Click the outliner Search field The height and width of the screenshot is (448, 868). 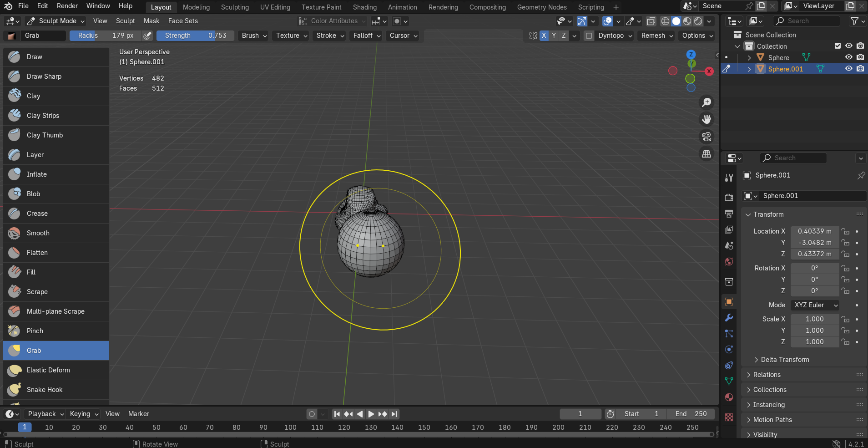807,21
